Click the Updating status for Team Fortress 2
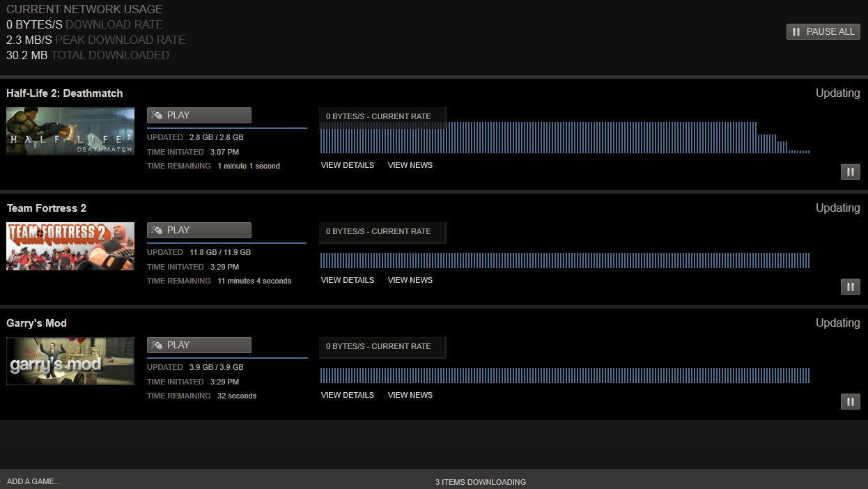868x489 pixels. (x=838, y=208)
